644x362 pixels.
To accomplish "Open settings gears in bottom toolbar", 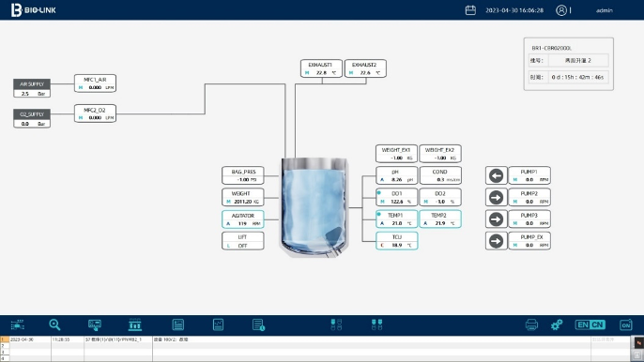I will 557,324.
